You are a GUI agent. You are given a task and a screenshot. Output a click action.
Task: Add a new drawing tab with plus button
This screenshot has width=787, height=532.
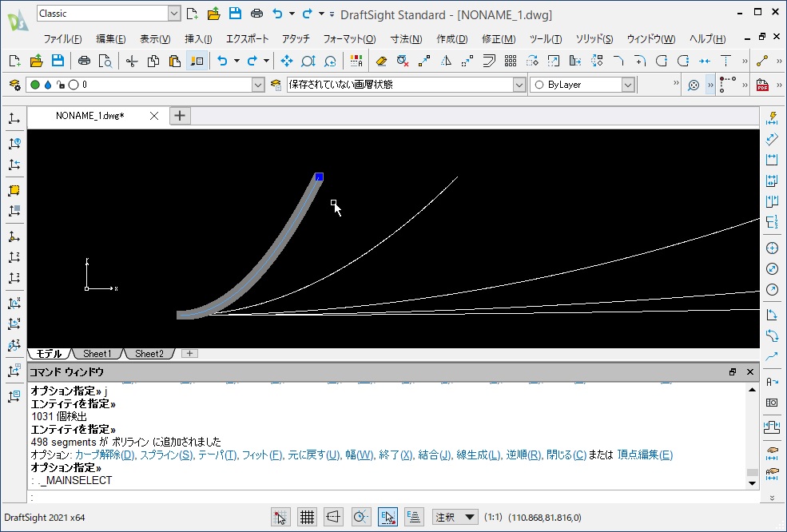click(x=180, y=116)
